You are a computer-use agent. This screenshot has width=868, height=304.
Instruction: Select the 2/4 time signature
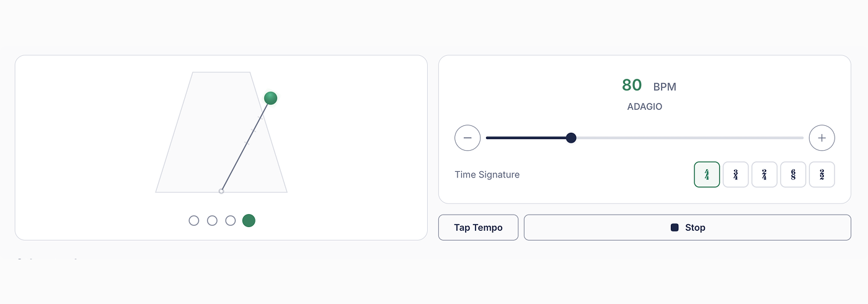click(x=764, y=174)
